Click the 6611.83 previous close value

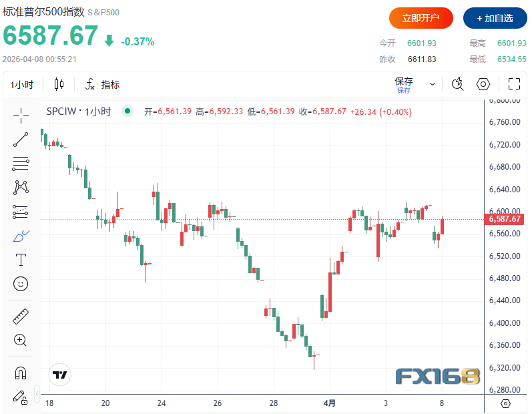422,59
